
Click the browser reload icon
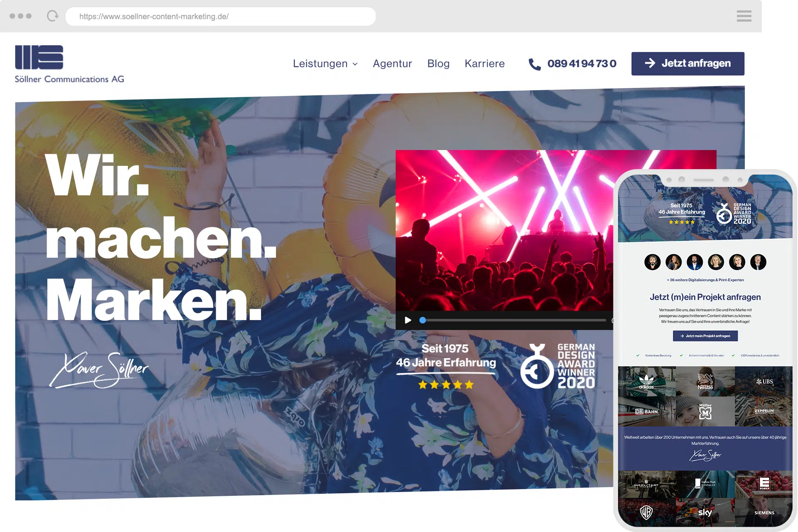[52, 16]
